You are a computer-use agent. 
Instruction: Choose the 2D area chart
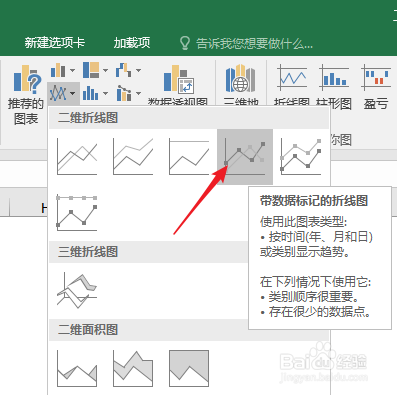click(x=77, y=368)
